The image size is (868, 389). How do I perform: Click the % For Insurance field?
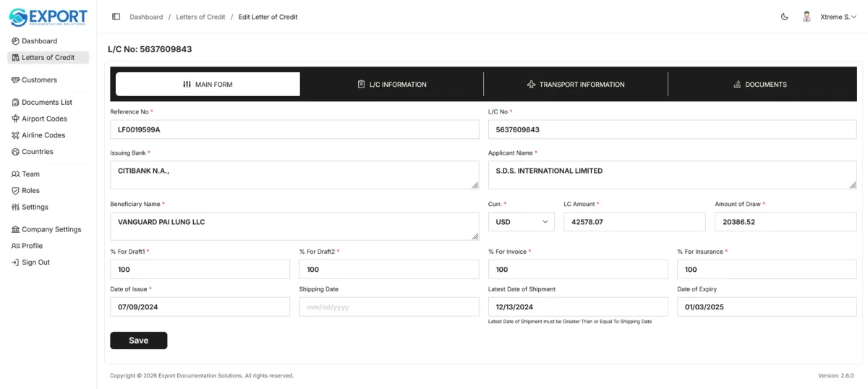767,269
